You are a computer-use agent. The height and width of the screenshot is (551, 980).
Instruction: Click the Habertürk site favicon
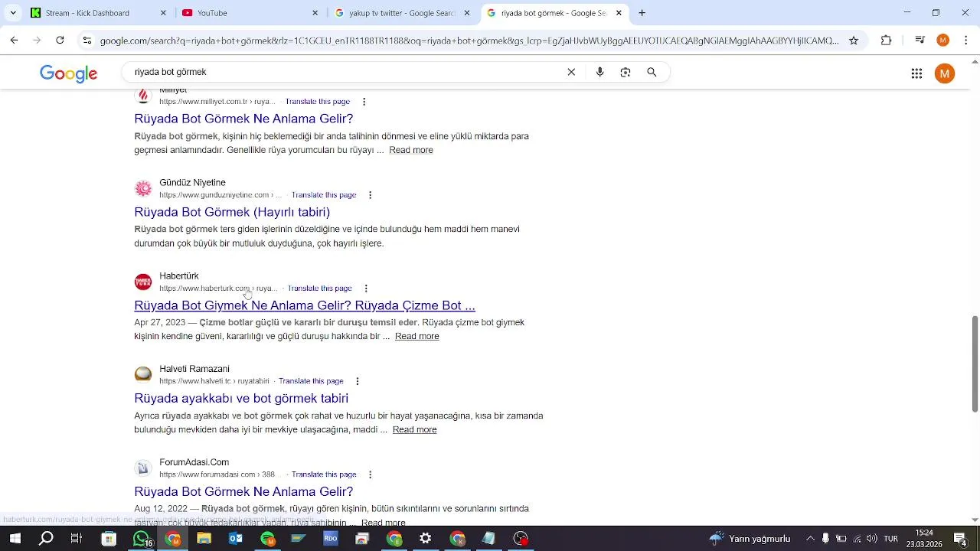pyautogui.click(x=143, y=282)
